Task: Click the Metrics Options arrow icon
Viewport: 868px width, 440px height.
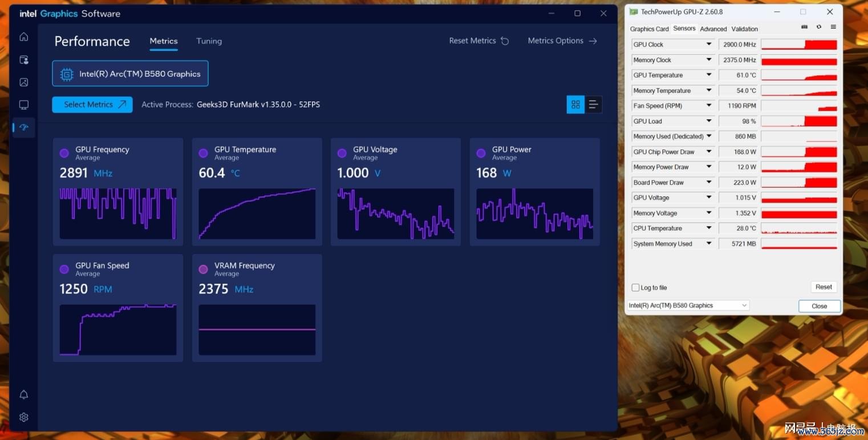Action: click(x=593, y=41)
